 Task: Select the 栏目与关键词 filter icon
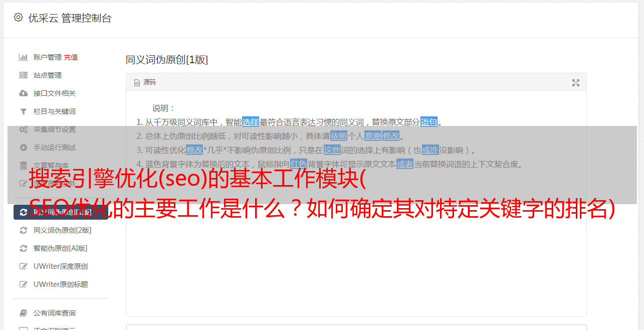click(x=23, y=111)
